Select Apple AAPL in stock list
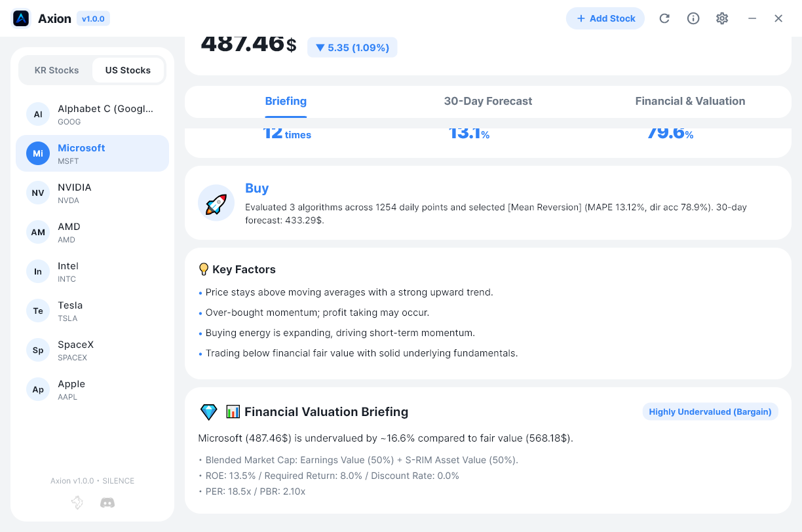This screenshot has width=802, height=532. (x=92, y=389)
